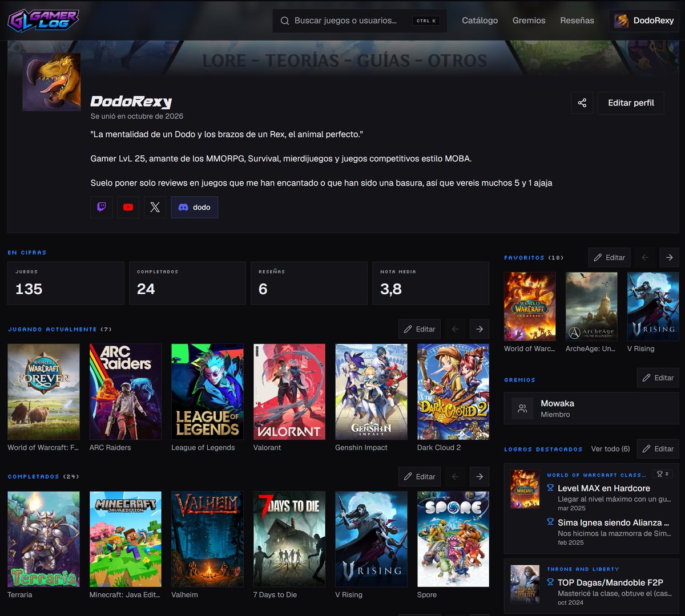
Task: Edit the Logros destacados section
Action: [658, 449]
